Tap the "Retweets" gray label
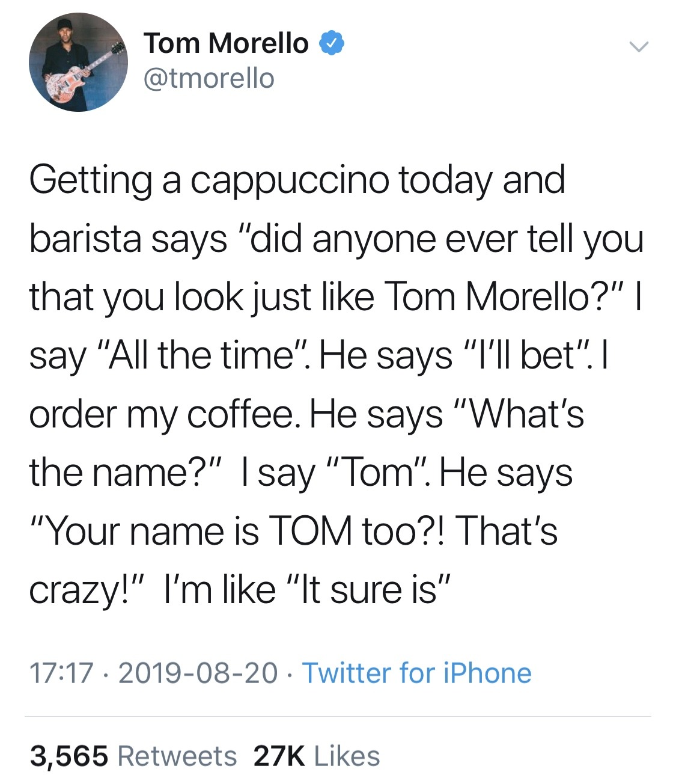This screenshot has height=784, width=676. point(177,756)
